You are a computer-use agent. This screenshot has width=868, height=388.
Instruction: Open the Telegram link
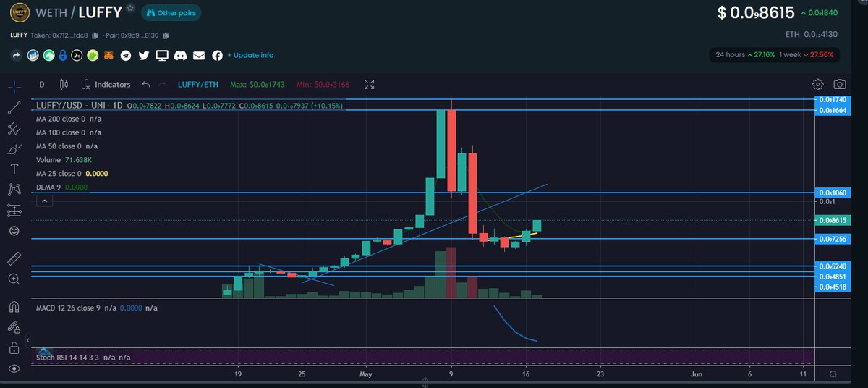(126, 55)
